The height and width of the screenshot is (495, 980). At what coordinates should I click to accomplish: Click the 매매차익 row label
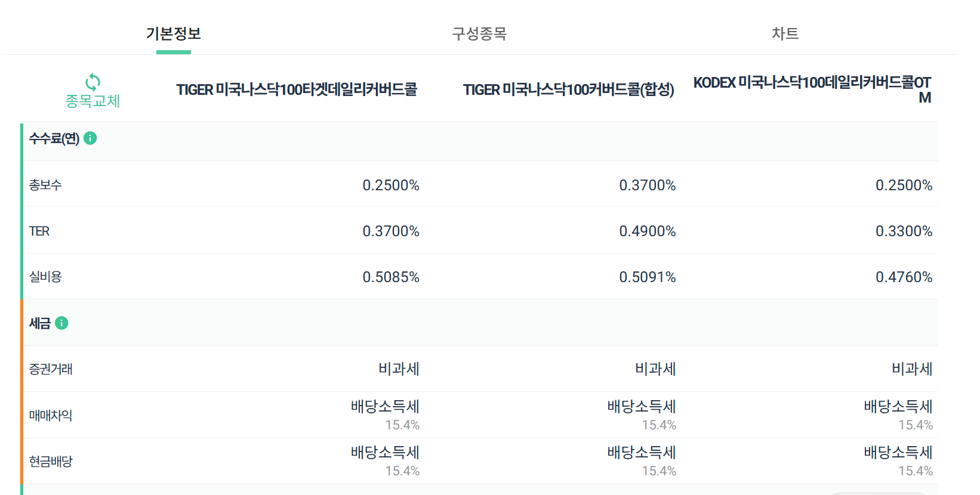click(x=51, y=415)
